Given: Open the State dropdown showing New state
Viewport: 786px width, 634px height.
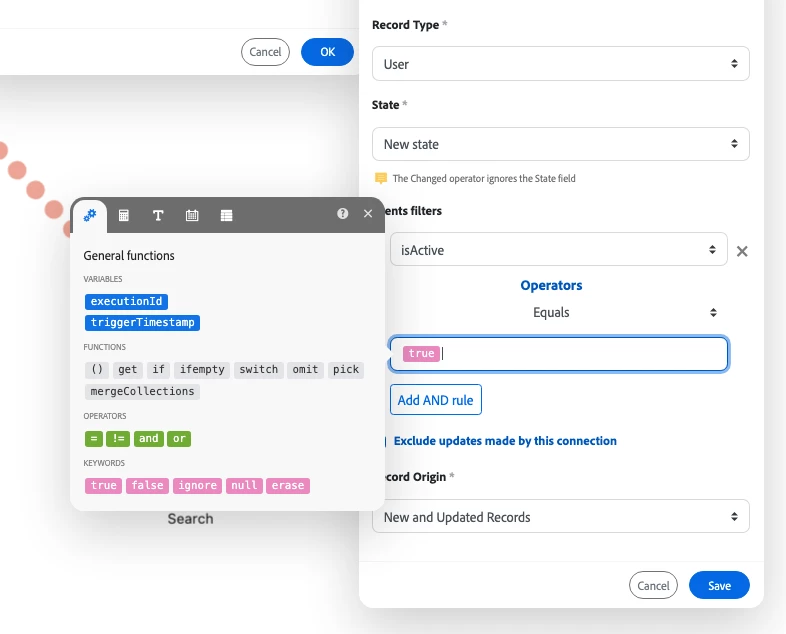Looking at the screenshot, I should coord(560,144).
